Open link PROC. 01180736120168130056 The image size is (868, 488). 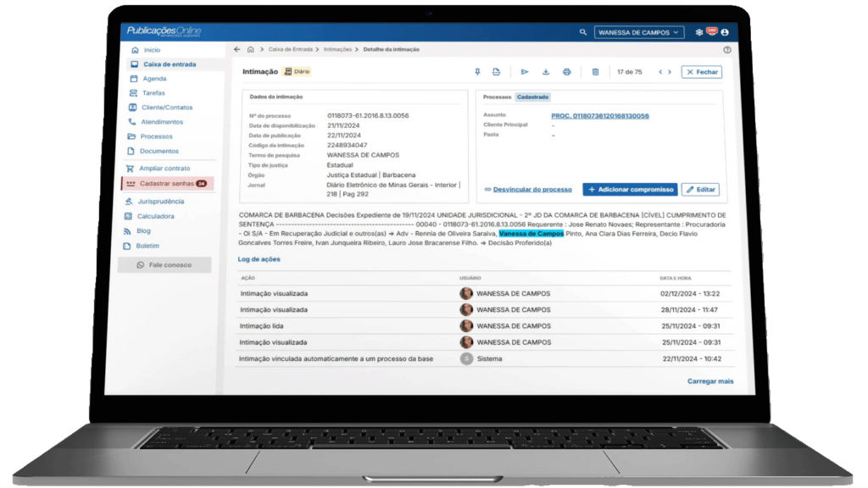(599, 116)
